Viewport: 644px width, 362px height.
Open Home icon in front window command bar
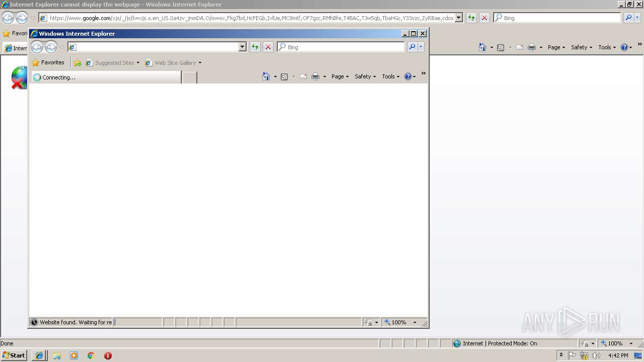pyautogui.click(x=266, y=76)
